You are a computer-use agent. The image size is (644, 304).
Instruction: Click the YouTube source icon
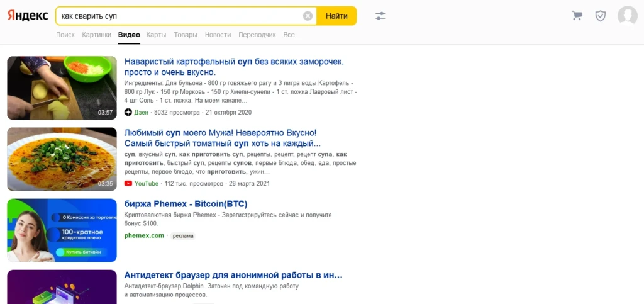click(x=128, y=183)
